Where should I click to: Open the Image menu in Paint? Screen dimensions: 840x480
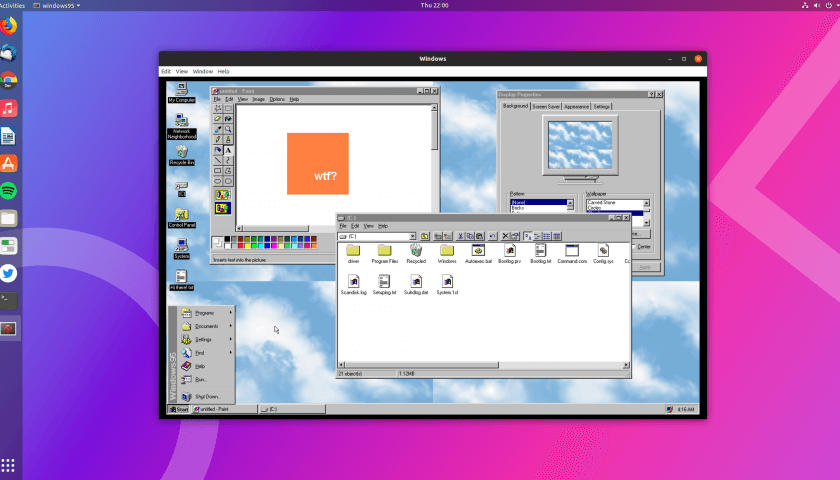pos(258,99)
